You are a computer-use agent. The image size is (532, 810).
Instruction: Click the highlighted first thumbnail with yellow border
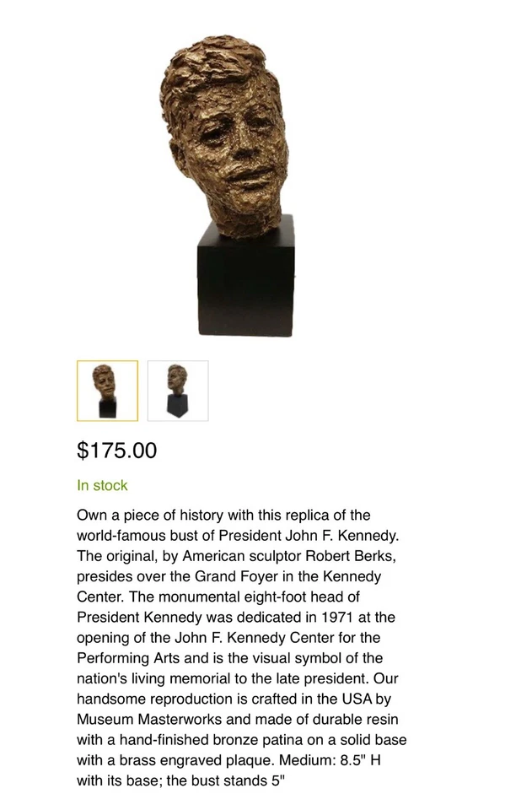[x=108, y=389]
